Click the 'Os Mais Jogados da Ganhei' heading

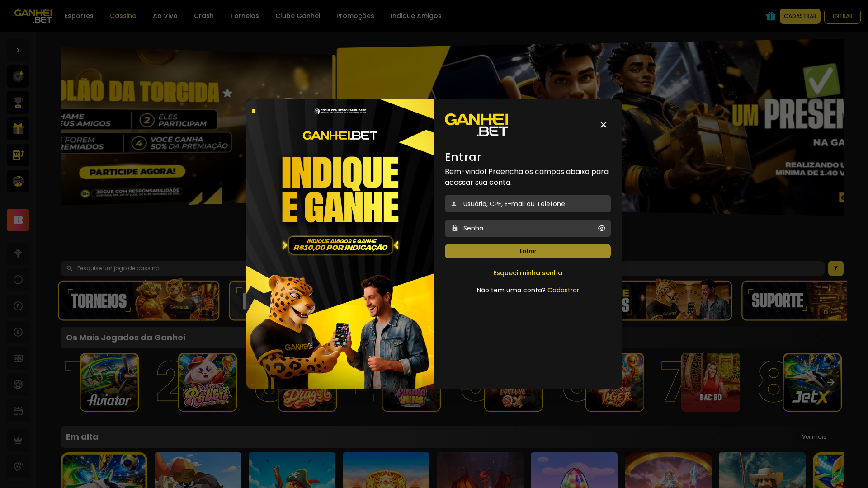tap(126, 338)
